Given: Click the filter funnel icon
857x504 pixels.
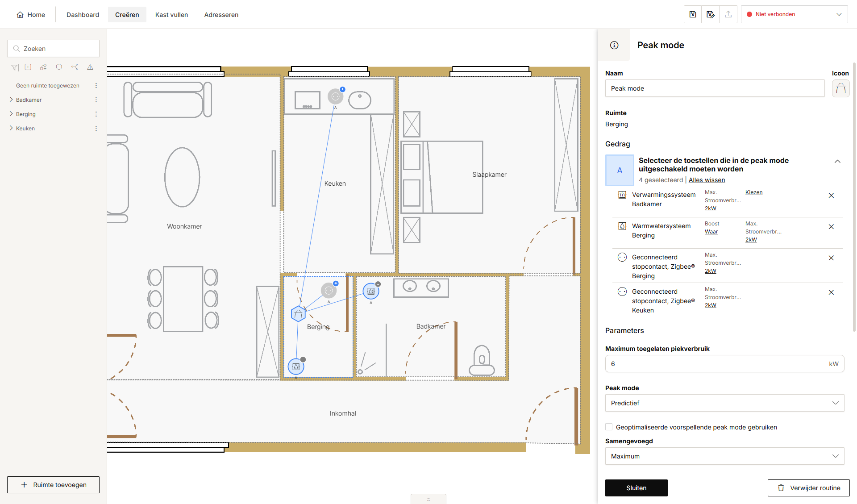Looking at the screenshot, I should [15, 67].
